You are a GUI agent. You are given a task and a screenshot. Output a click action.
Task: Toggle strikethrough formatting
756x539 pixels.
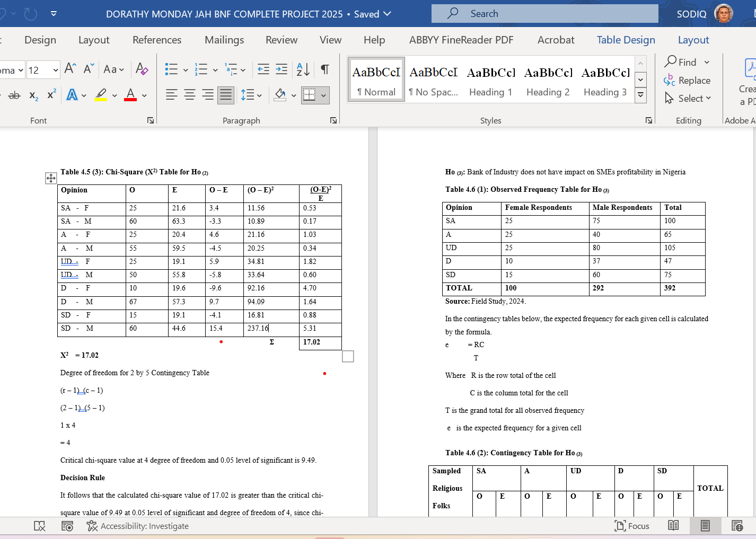14,95
